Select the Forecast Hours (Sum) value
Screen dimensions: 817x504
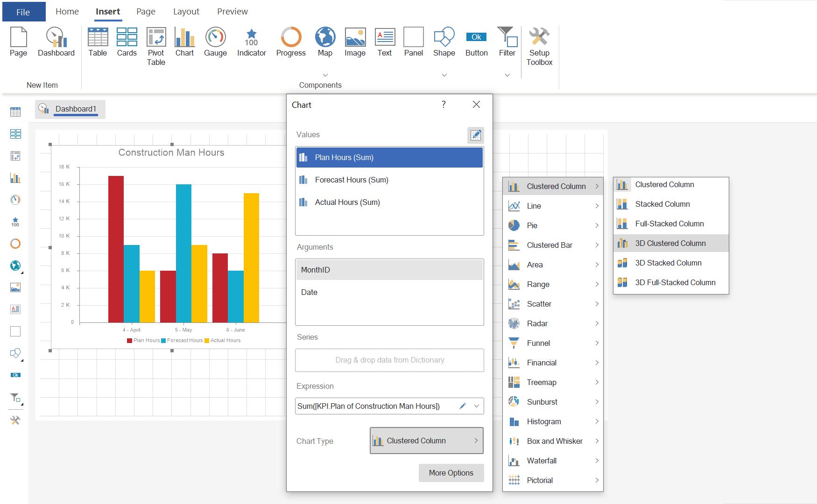pos(389,180)
